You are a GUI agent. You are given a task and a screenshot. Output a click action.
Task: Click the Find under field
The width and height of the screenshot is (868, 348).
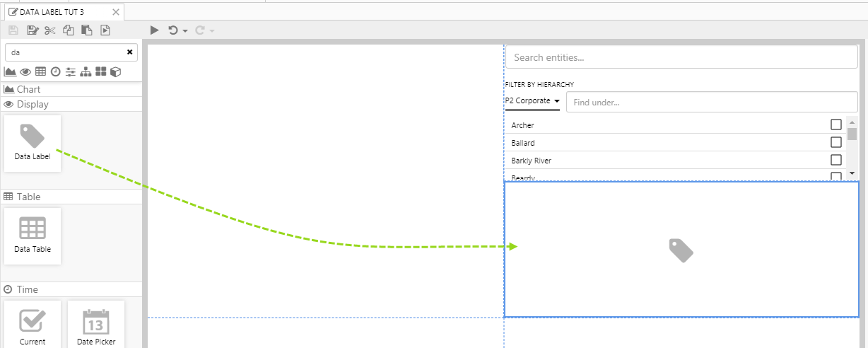click(712, 102)
